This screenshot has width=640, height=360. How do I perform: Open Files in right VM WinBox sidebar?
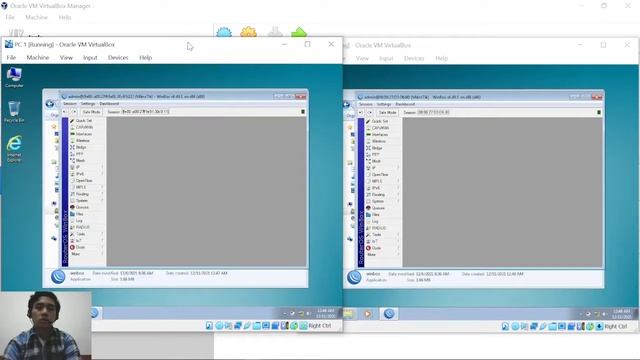(376, 214)
